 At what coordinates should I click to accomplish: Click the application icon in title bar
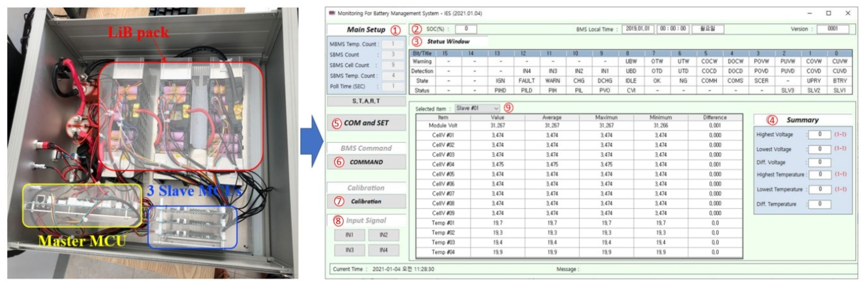pos(332,13)
